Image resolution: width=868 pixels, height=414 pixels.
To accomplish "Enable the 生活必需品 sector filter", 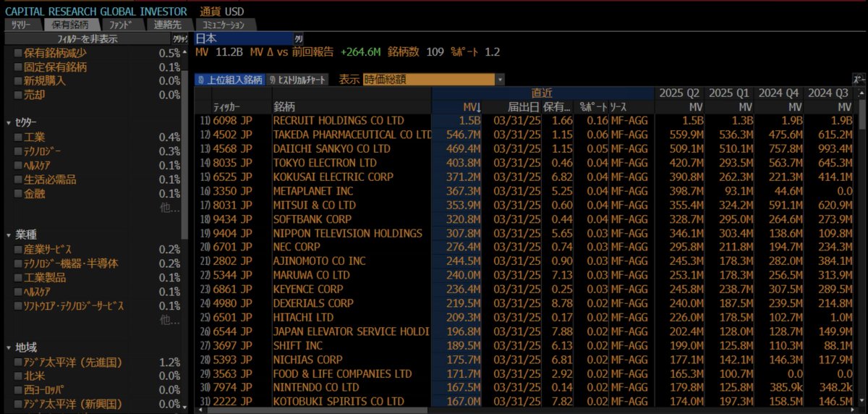I will (x=19, y=179).
